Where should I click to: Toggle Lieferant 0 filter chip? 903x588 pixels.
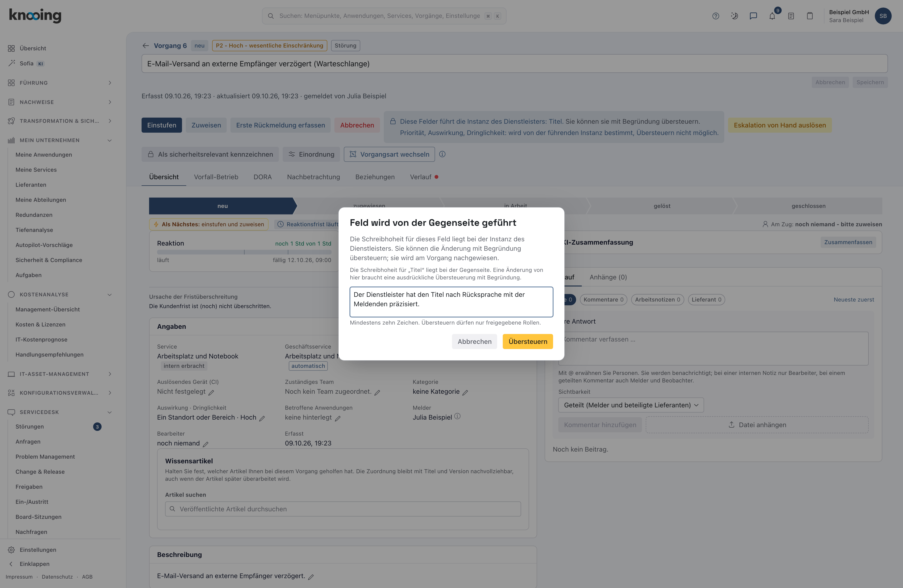click(706, 299)
